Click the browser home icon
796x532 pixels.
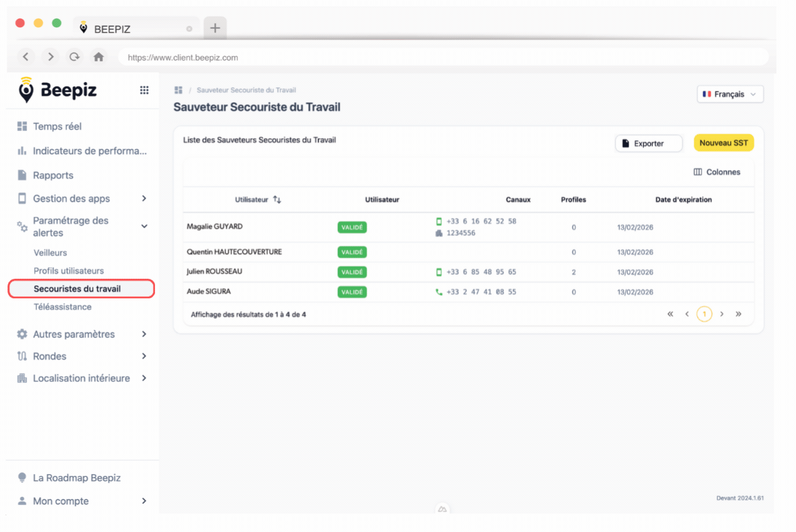(99, 57)
